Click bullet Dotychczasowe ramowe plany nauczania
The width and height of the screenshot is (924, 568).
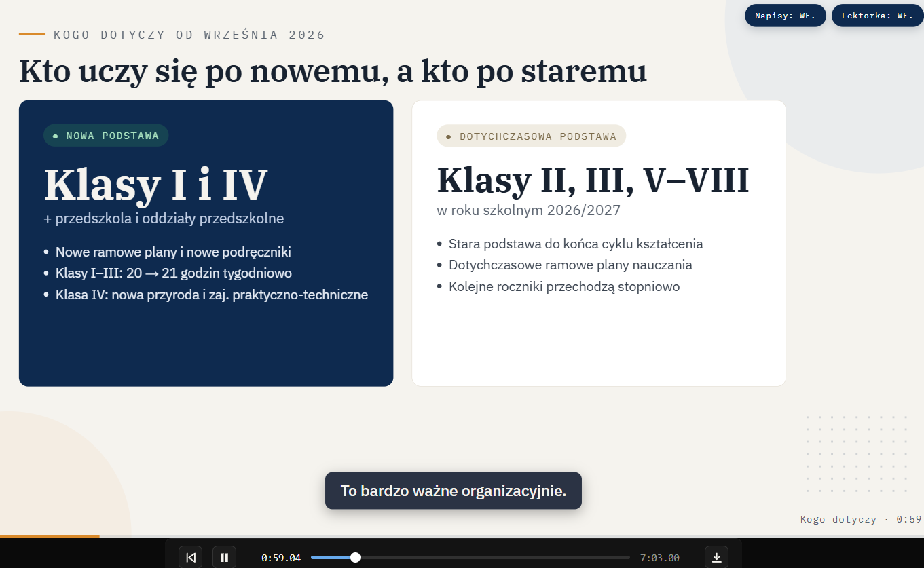click(x=570, y=265)
